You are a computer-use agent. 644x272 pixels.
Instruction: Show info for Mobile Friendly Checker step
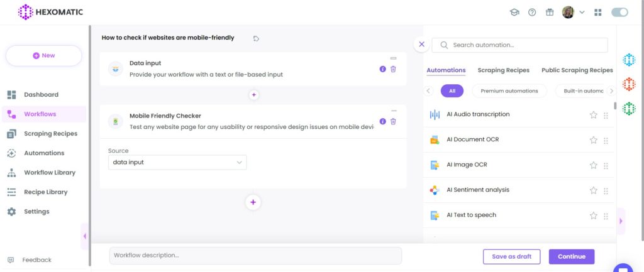pyautogui.click(x=382, y=121)
